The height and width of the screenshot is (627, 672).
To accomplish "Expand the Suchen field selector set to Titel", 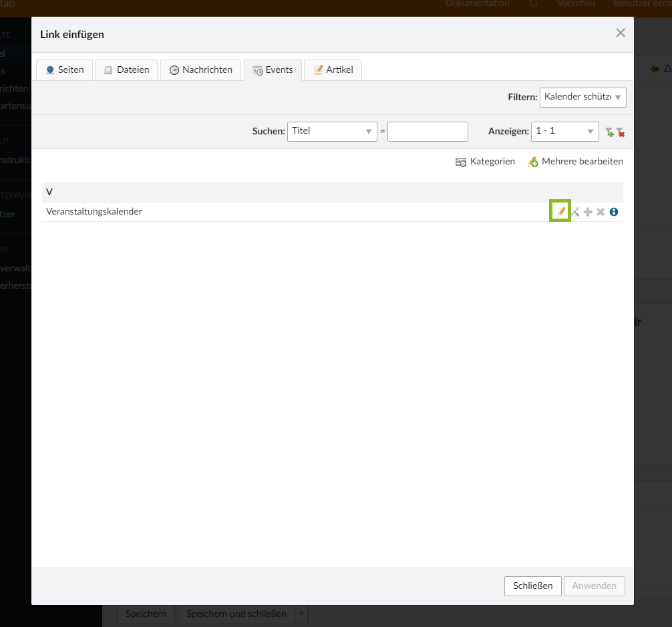I will tap(332, 132).
